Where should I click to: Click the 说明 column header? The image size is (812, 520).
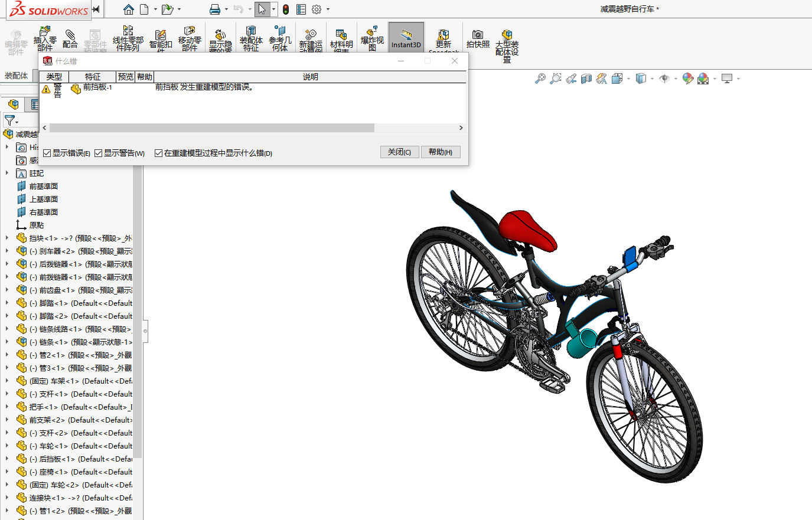point(311,77)
